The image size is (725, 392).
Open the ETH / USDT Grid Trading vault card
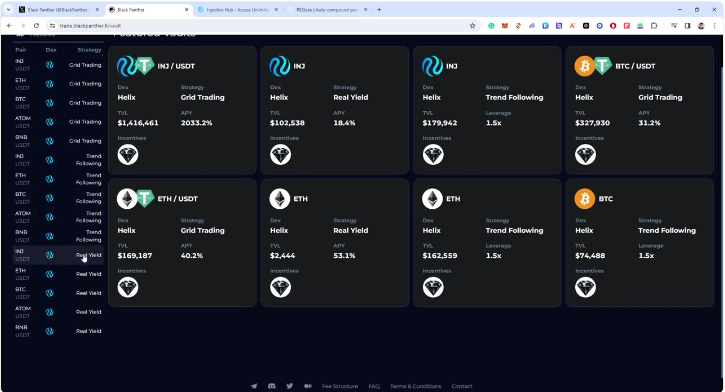[x=182, y=243]
